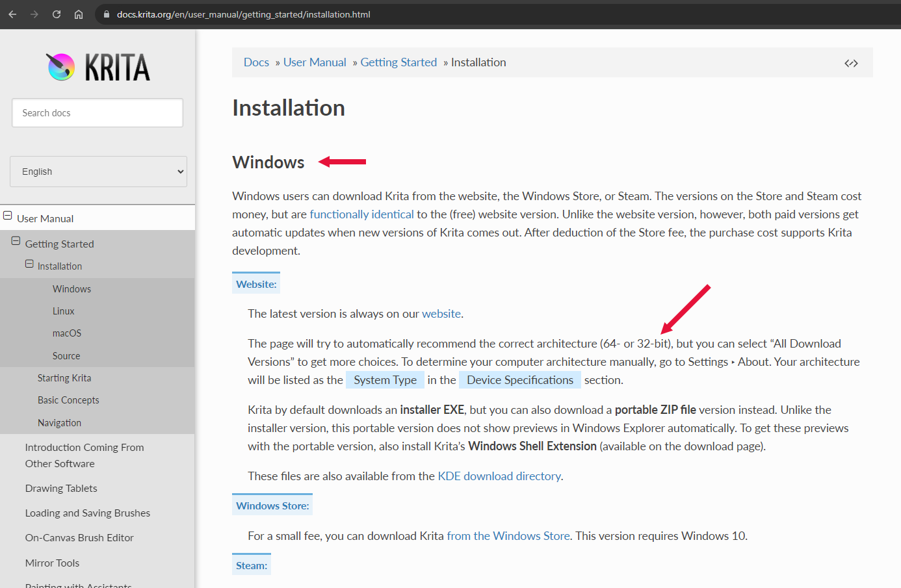
Task: Follow the 'functionally identical' link
Action: (361, 214)
